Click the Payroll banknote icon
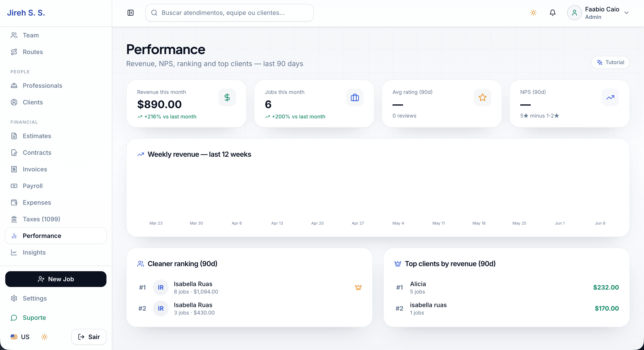Viewport: 644px width, 350px height. tap(14, 186)
